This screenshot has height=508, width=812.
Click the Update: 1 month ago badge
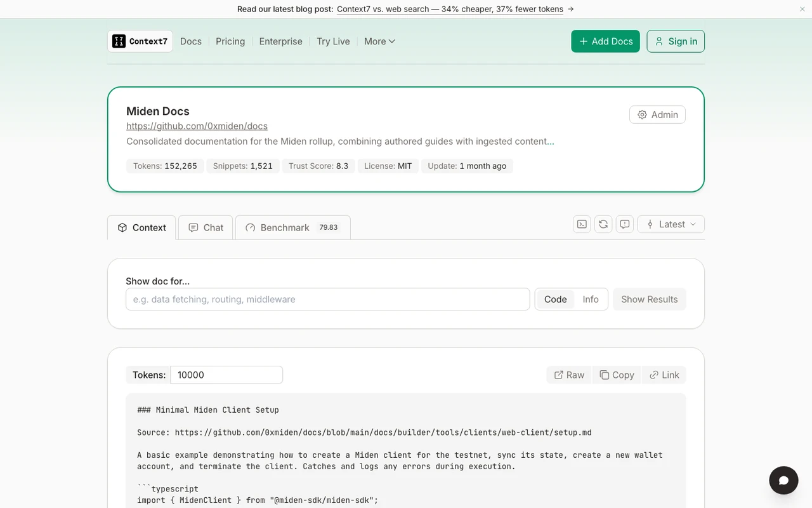(467, 166)
